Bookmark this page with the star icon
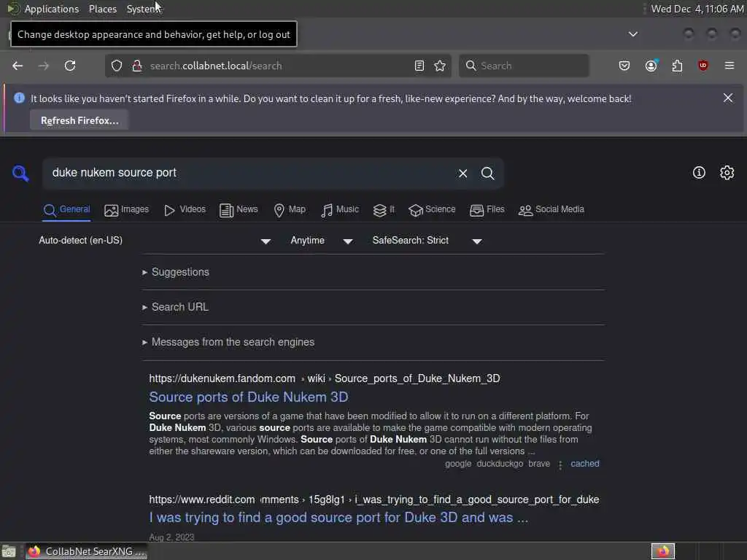This screenshot has height=560, width=747. (x=440, y=66)
